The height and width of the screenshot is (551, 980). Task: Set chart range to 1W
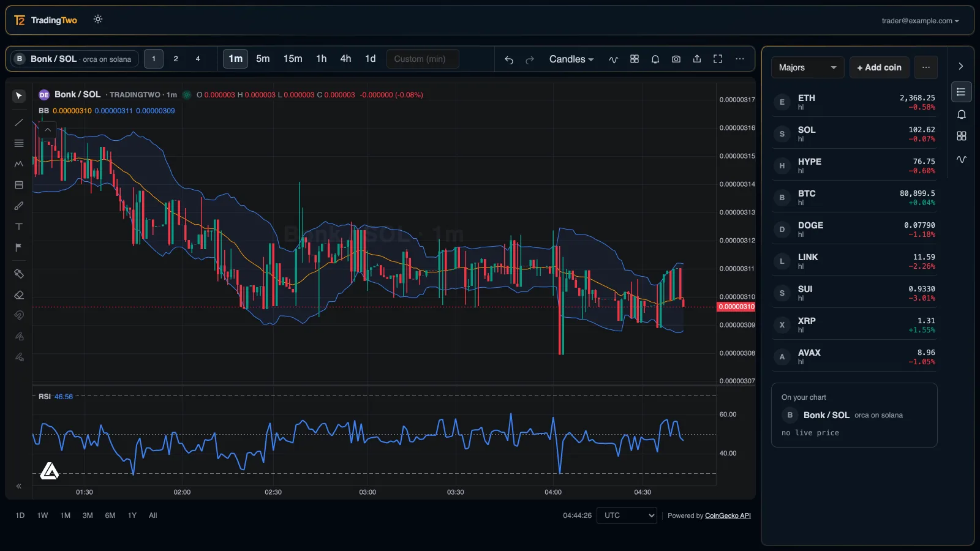[x=42, y=515]
